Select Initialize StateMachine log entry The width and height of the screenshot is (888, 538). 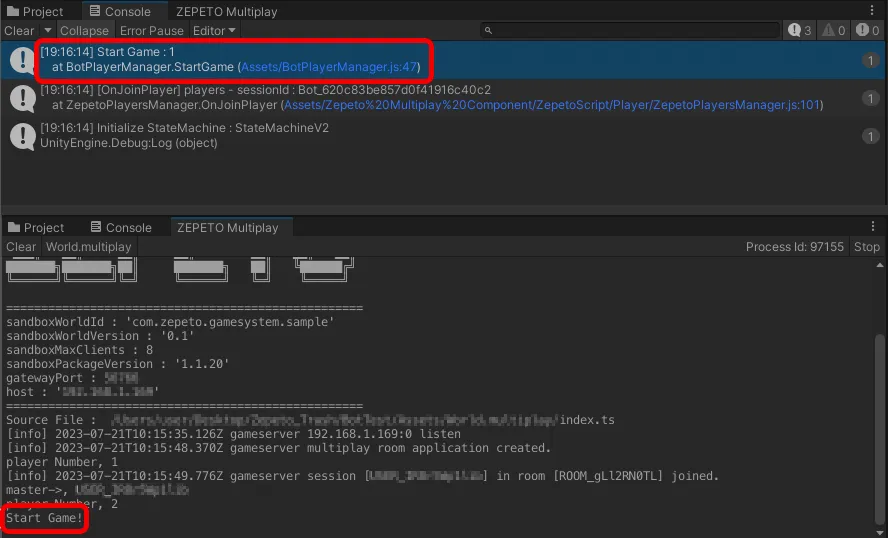tap(443, 136)
